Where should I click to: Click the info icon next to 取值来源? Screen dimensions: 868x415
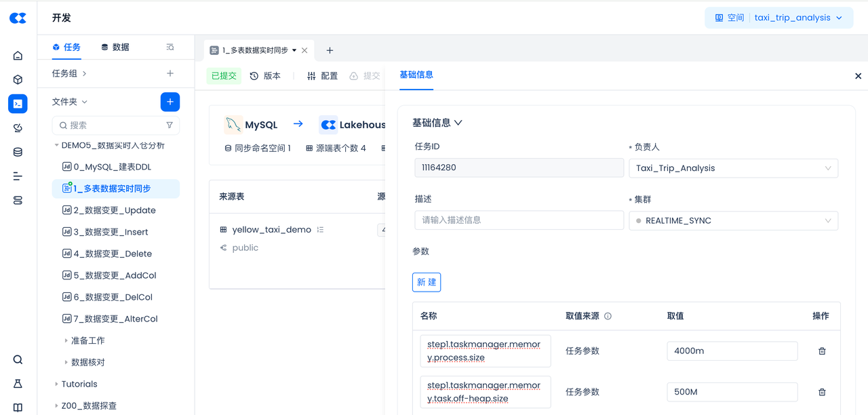point(608,316)
